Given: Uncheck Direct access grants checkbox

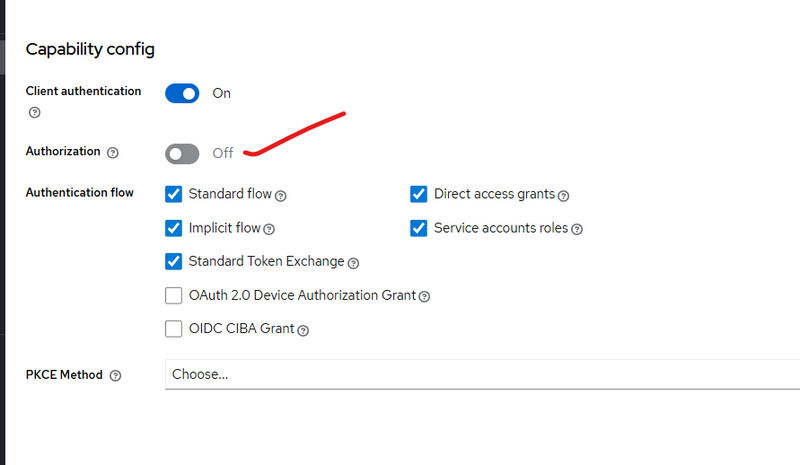Looking at the screenshot, I should tap(419, 194).
